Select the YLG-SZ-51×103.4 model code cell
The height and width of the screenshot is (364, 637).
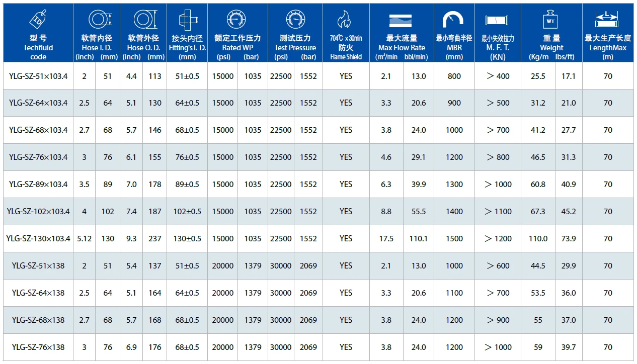point(38,76)
